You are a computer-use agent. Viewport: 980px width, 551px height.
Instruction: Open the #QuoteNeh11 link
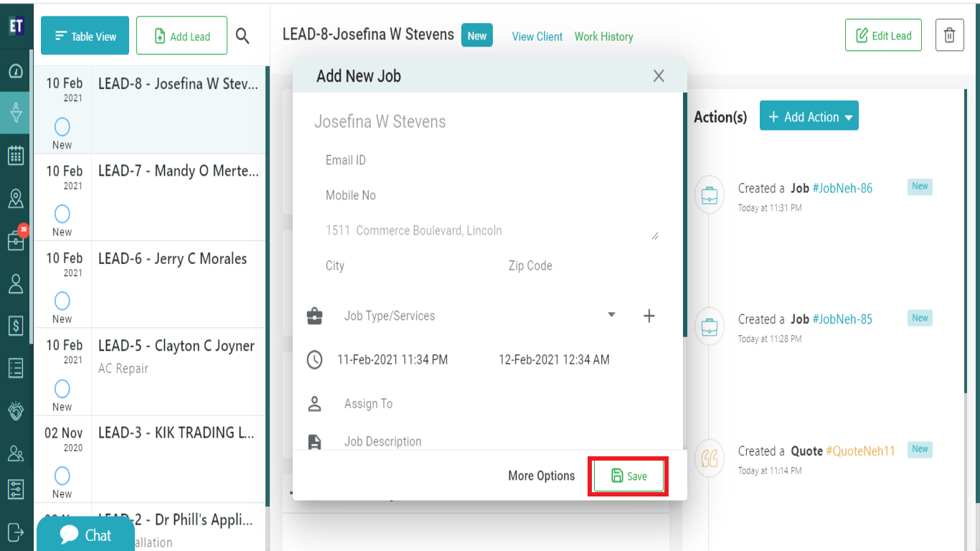[x=861, y=451]
